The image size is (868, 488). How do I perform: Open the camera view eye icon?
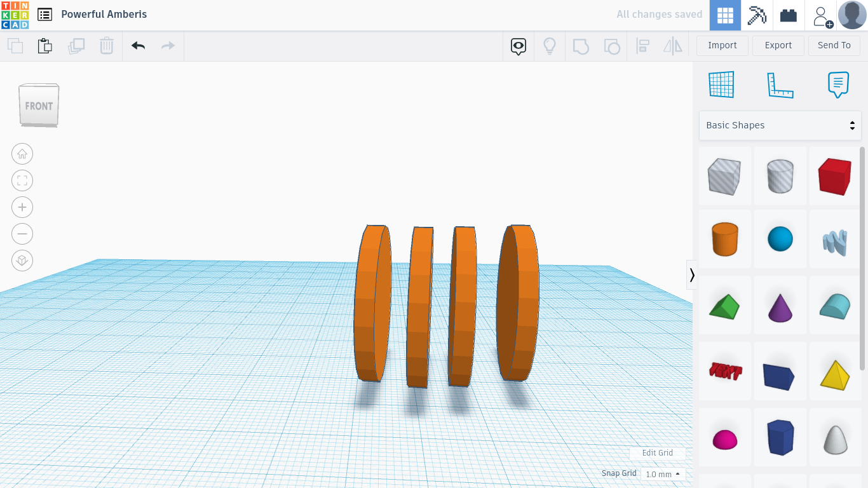pyautogui.click(x=519, y=46)
